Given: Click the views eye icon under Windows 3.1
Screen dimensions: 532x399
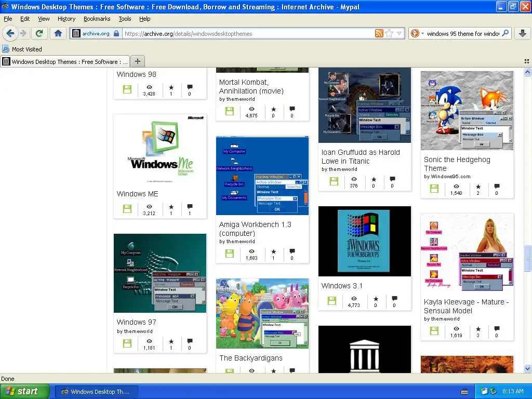Looking at the screenshot, I should (x=354, y=299).
